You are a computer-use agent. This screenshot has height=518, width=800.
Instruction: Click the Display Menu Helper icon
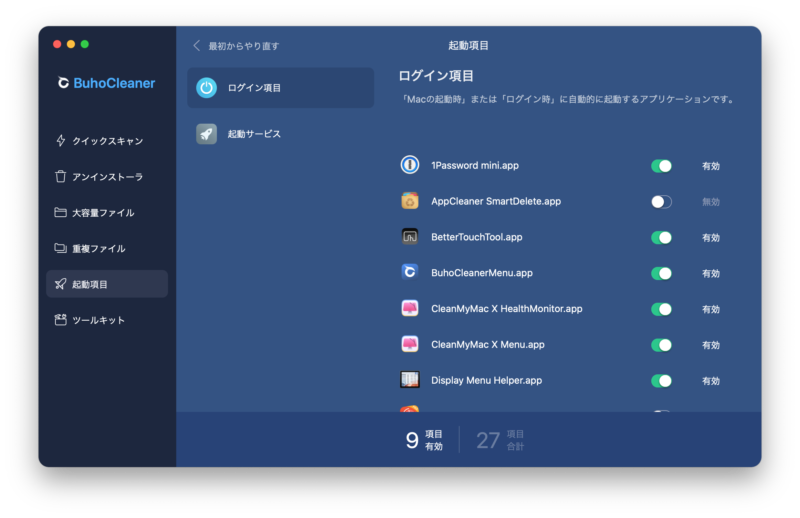click(x=410, y=380)
